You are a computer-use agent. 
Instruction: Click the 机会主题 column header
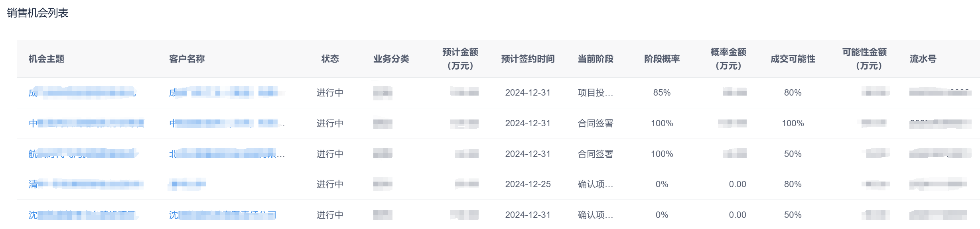(47, 59)
